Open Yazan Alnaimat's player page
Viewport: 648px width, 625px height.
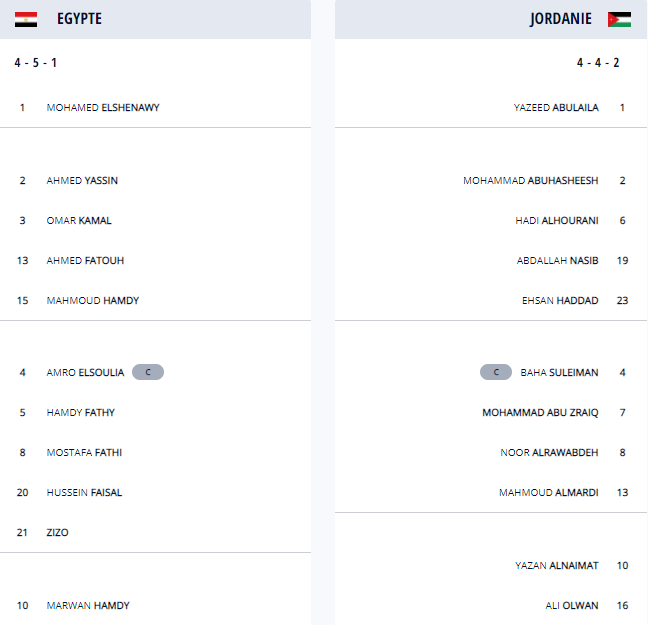[x=556, y=566]
